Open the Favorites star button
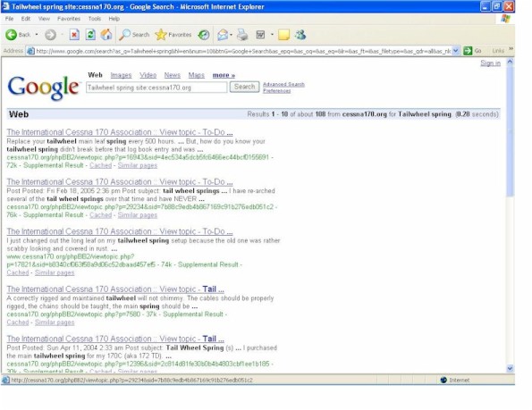532x410 pixels. 173,35
